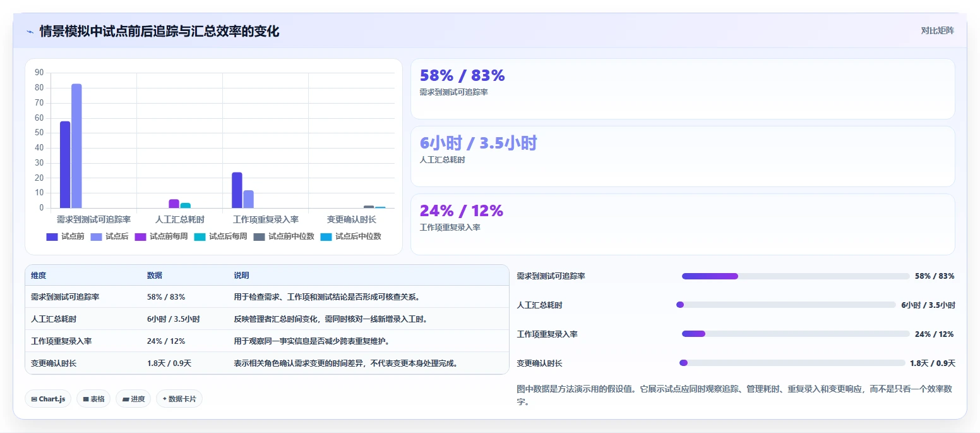Click the 试点前 bar for 需求到测试可追踪率
This screenshot has width=980, height=433.
tap(65, 164)
